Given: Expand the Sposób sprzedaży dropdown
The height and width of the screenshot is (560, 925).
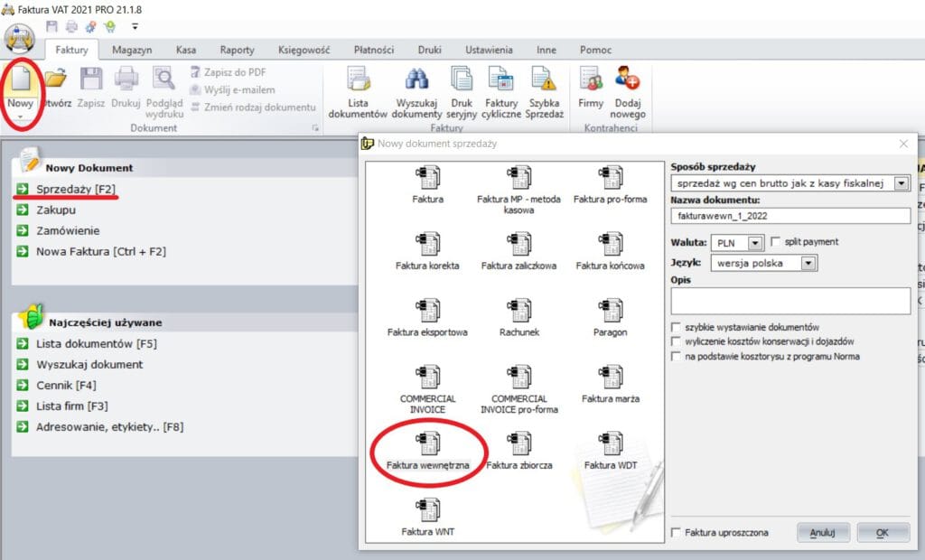Looking at the screenshot, I should (x=901, y=183).
